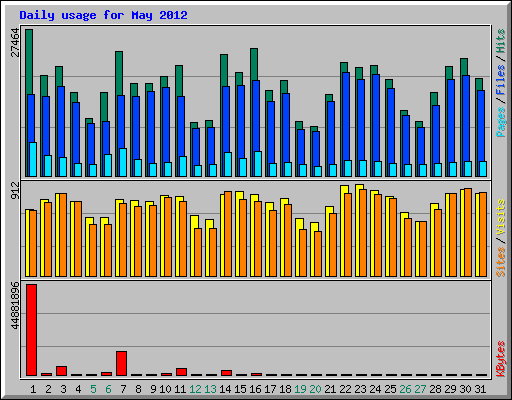Click day label 14 on the x-axis

tap(225, 389)
